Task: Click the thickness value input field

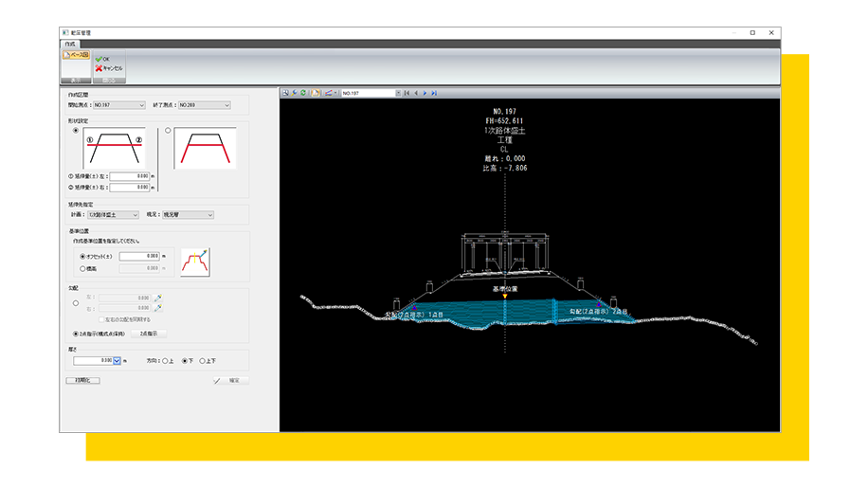Action: click(x=93, y=361)
